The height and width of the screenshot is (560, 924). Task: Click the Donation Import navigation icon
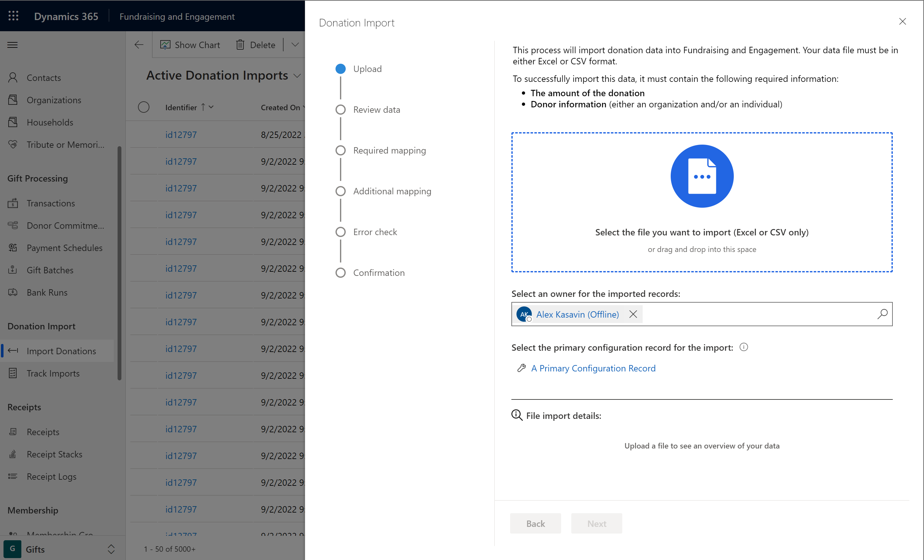pos(13,350)
